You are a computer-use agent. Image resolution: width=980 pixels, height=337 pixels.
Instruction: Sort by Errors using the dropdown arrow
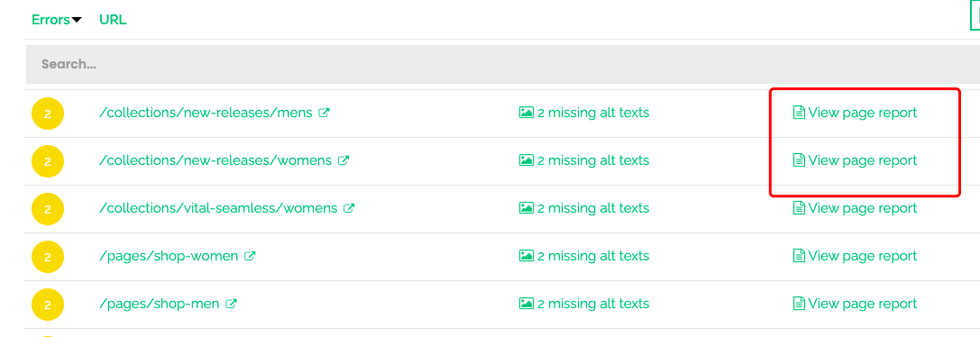77,20
